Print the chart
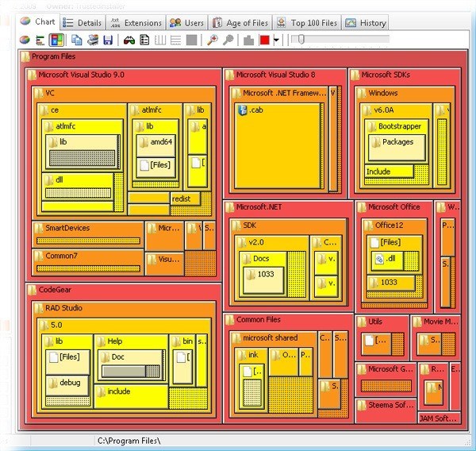476x451 pixels. [x=93, y=40]
